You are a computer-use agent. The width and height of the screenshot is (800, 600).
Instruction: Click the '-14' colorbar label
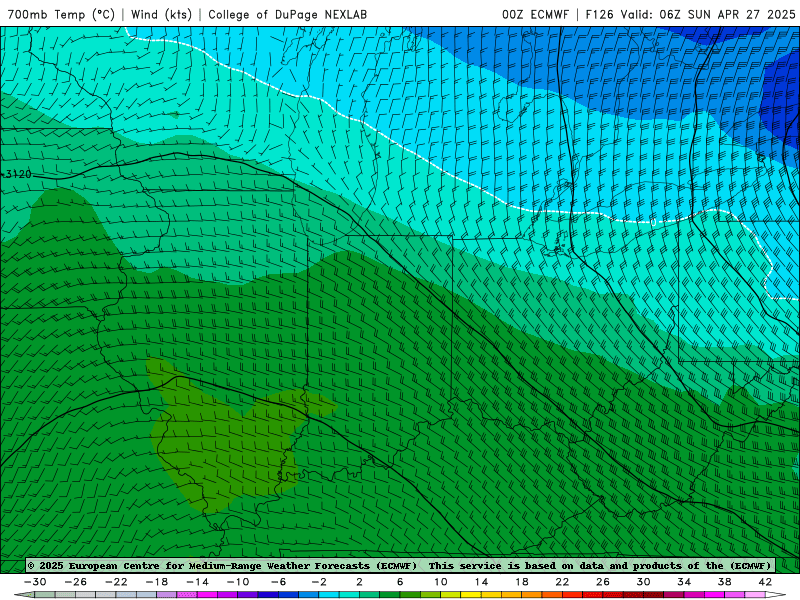pos(197,582)
